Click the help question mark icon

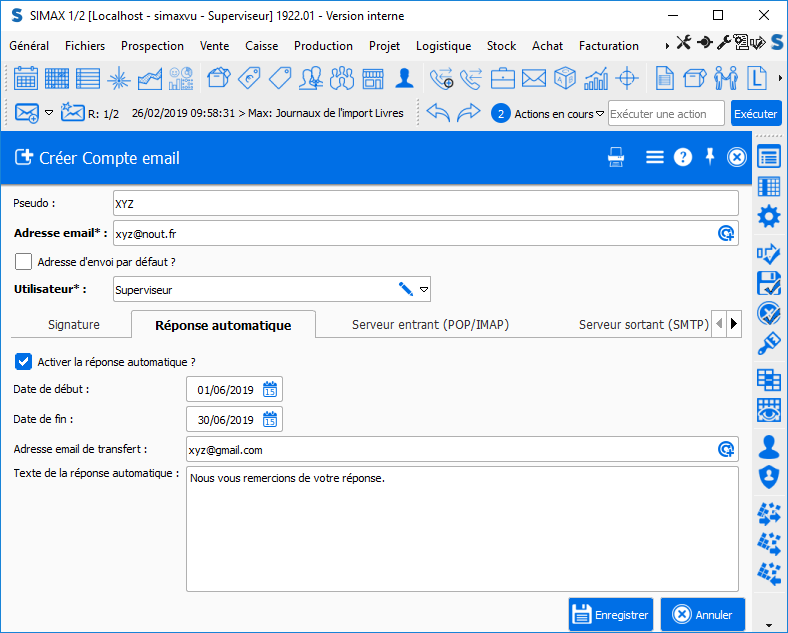(x=683, y=157)
